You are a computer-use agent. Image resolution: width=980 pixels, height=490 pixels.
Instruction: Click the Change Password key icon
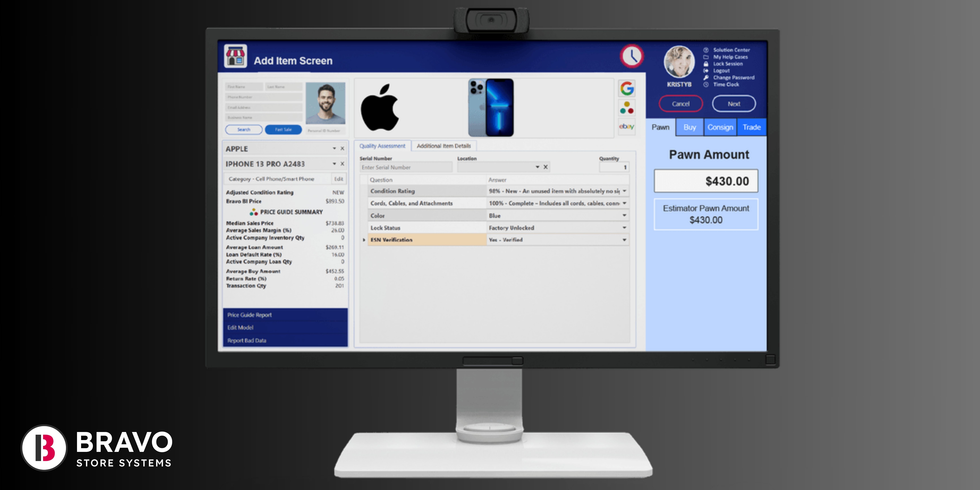pyautogui.click(x=706, y=78)
